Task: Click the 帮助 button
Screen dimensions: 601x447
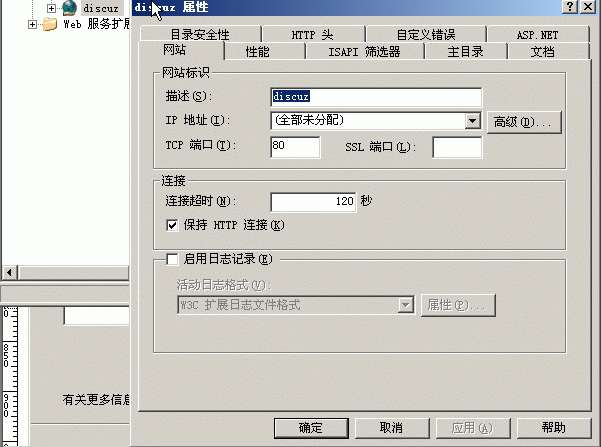Action: (554, 428)
